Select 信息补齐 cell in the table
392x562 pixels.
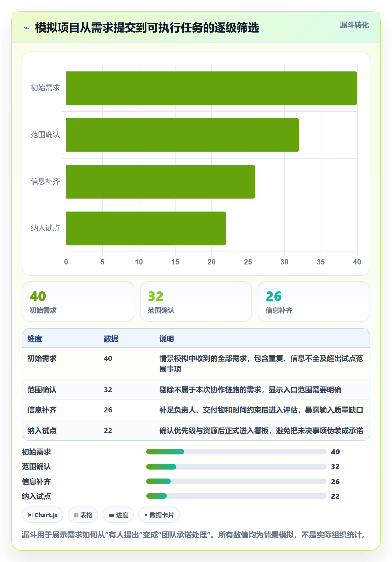point(42,410)
